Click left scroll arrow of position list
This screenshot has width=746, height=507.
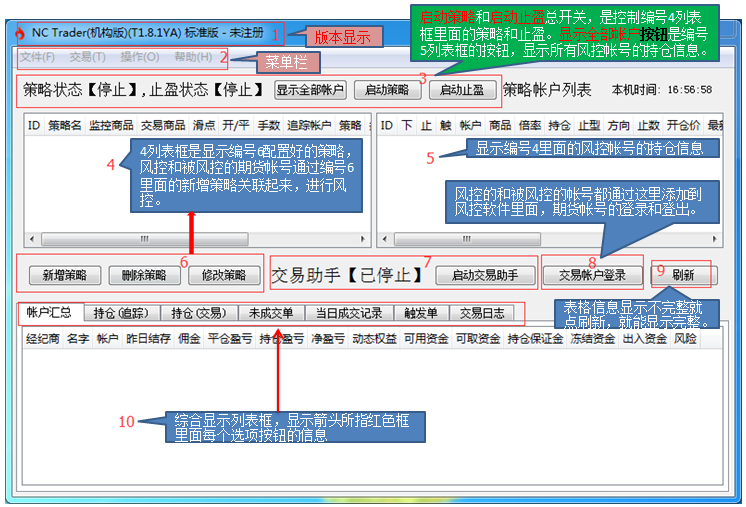pos(384,239)
